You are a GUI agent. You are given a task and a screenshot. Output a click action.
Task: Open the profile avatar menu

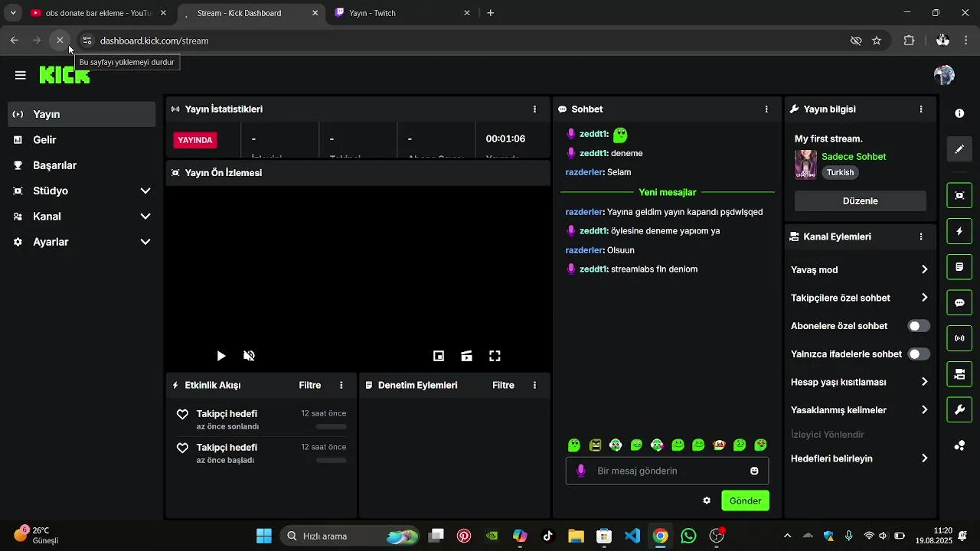point(944,75)
